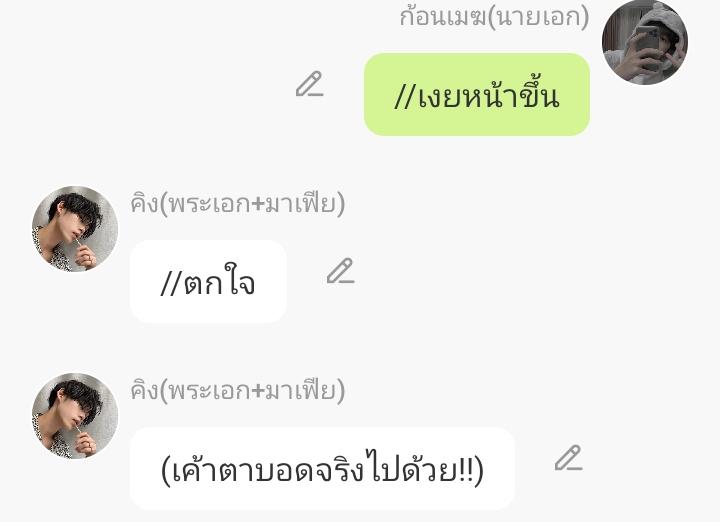Open คิง's avatar beside the //ตกใจ message
Image resolution: width=720 pixels, height=522 pixels.
point(75,229)
